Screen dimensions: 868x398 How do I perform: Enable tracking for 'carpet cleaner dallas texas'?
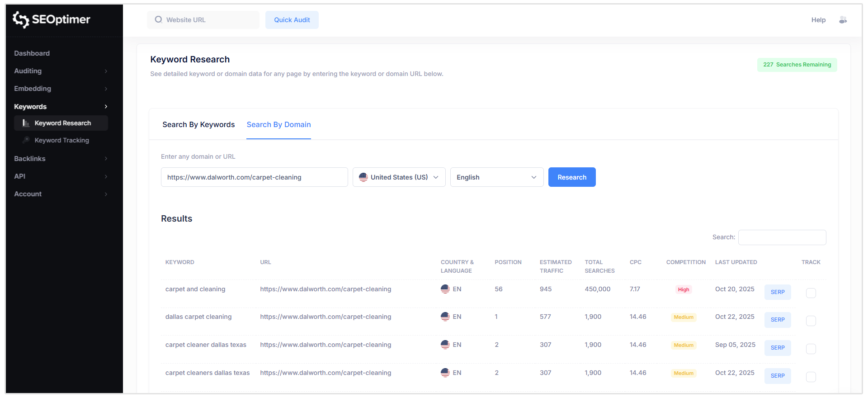coord(811,349)
